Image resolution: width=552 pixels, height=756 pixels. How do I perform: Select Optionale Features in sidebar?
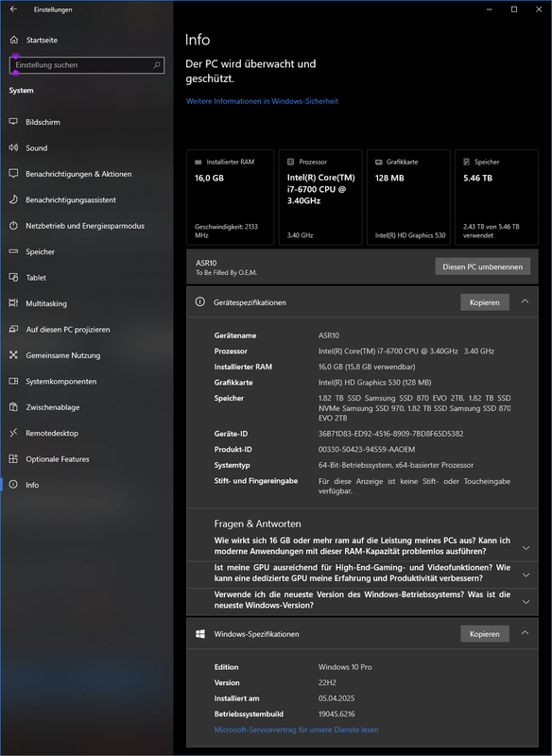pos(87,459)
